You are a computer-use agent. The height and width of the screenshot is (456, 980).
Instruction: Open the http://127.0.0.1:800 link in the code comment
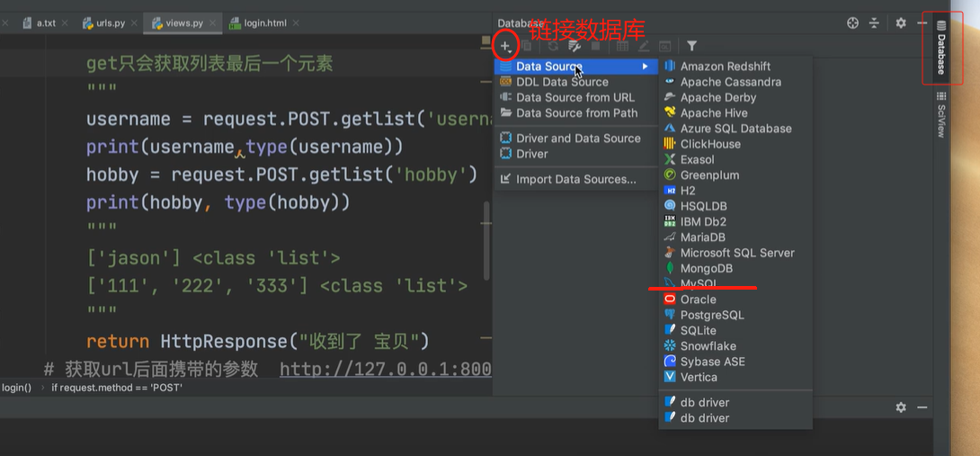pyautogui.click(x=386, y=369)
